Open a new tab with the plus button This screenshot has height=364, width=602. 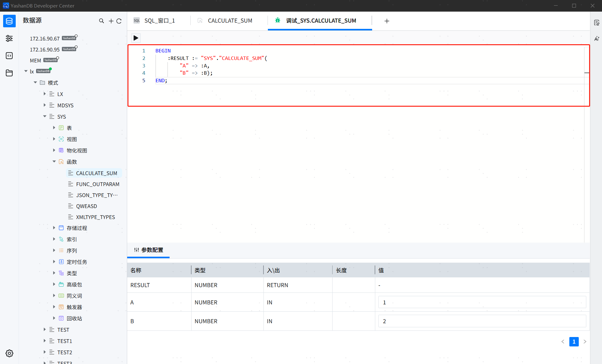(x=387, y=21)
